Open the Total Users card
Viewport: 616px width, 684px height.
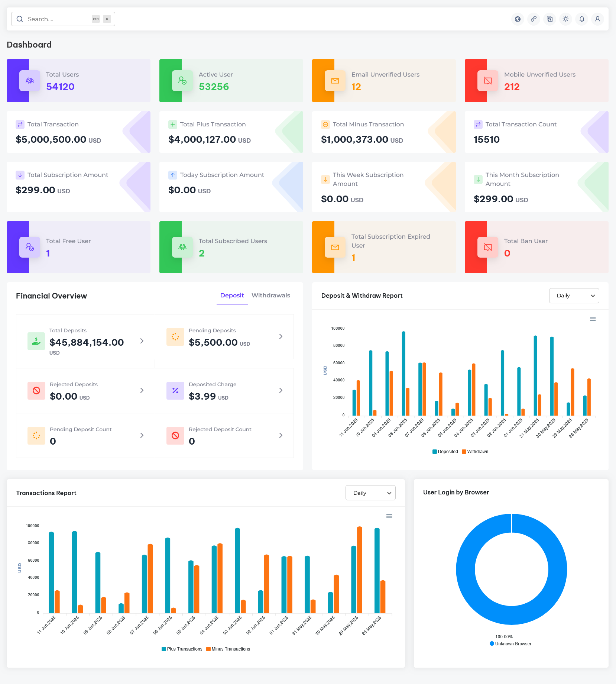coord(78,81)
